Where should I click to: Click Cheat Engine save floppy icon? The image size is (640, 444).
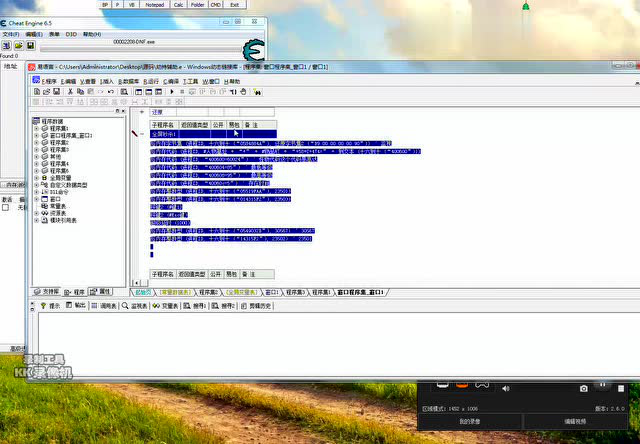tap(31, 45)
